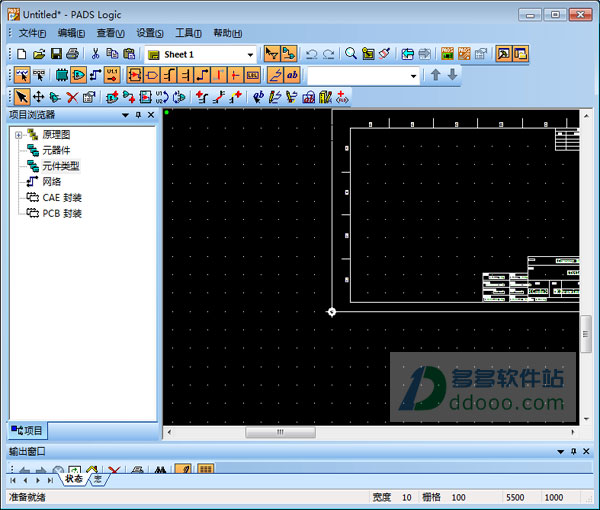Expand the 原理图 tree node

pos(18,134)
